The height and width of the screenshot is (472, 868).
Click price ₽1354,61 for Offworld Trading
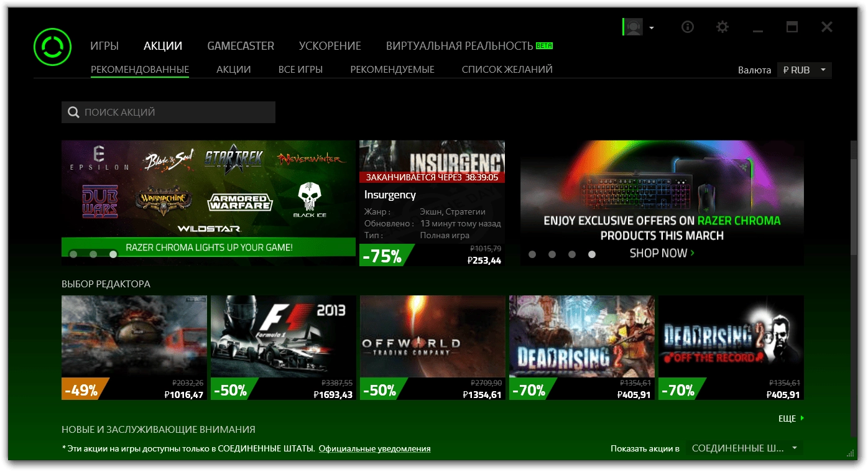[x=482, y=394]
